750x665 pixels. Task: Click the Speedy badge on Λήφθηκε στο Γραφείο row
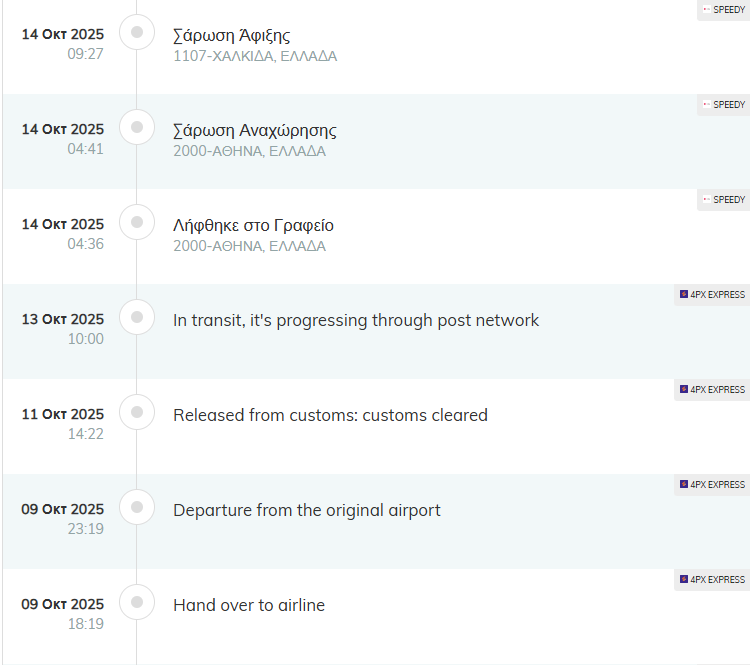click(723, 200)
